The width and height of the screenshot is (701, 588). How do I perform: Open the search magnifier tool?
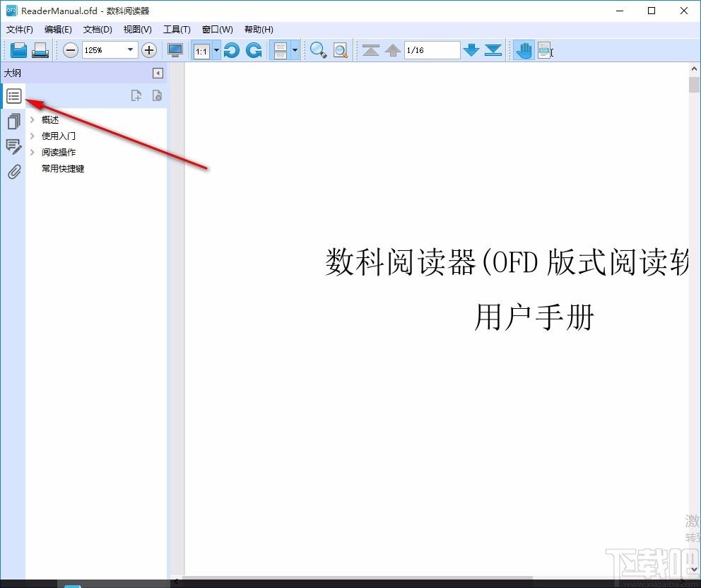coord(318,50)
